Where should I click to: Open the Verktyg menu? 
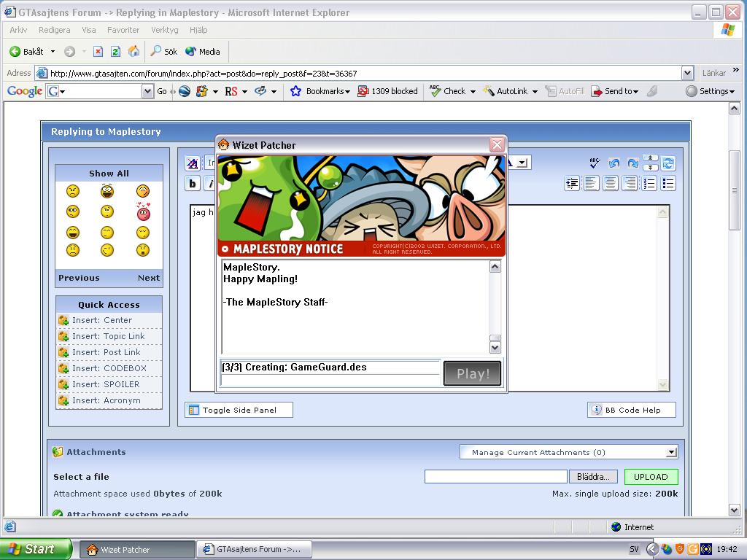(165, 30)
